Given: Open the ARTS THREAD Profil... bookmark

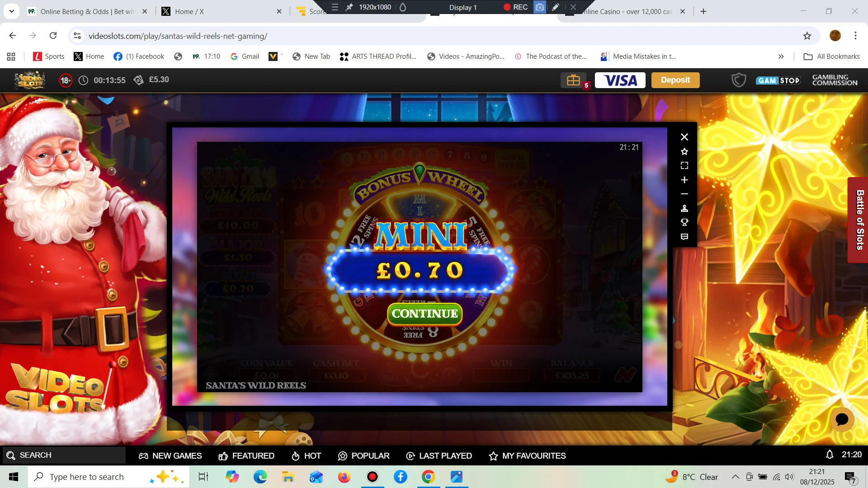Looking at the screenshot, I should click(378, 56).
